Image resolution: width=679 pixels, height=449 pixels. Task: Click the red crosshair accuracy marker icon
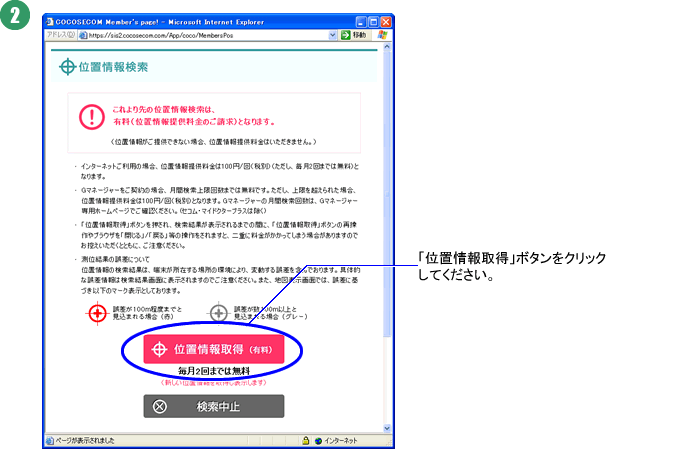click(x=97, y=313)
